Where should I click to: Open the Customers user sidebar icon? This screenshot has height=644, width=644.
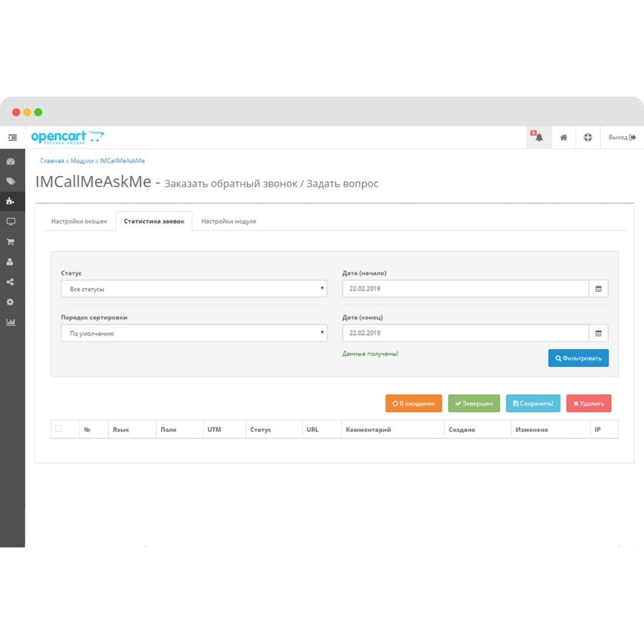(x=11, y=262)
